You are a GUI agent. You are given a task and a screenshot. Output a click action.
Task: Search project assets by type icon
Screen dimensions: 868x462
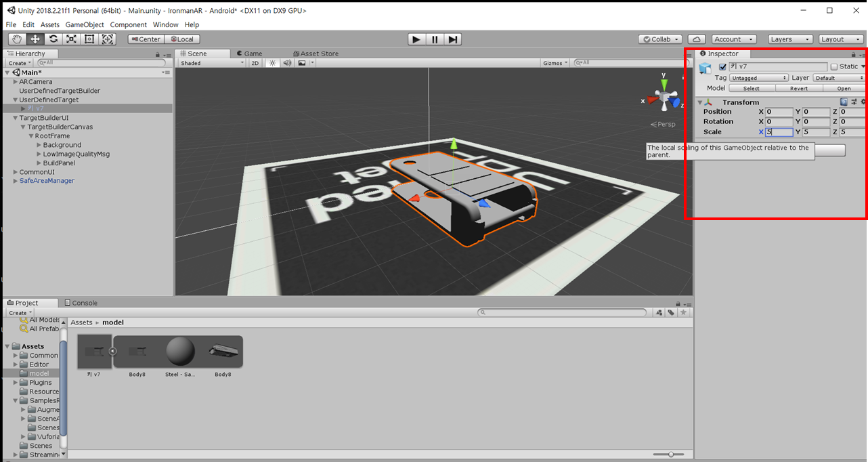659,312
